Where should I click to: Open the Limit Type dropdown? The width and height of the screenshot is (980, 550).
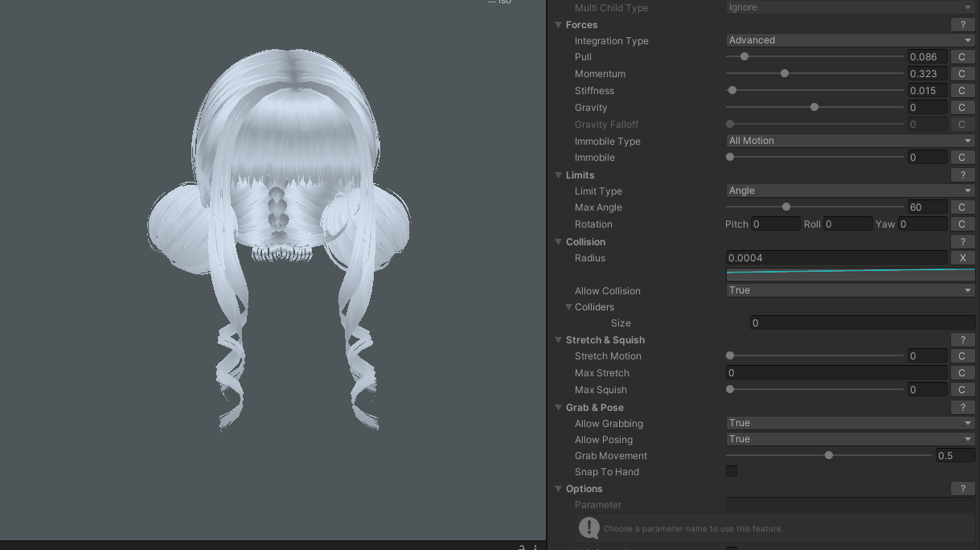[851, 191]
